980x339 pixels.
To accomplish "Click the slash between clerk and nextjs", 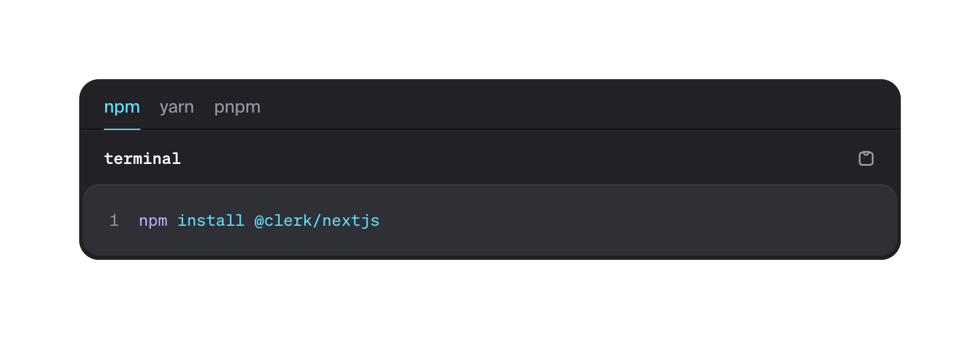I will click(317, 221).
